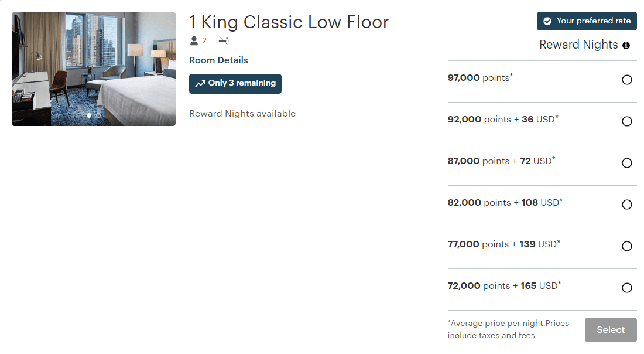Pick the 72,000 points + 165 USD radio

[627, 287]
